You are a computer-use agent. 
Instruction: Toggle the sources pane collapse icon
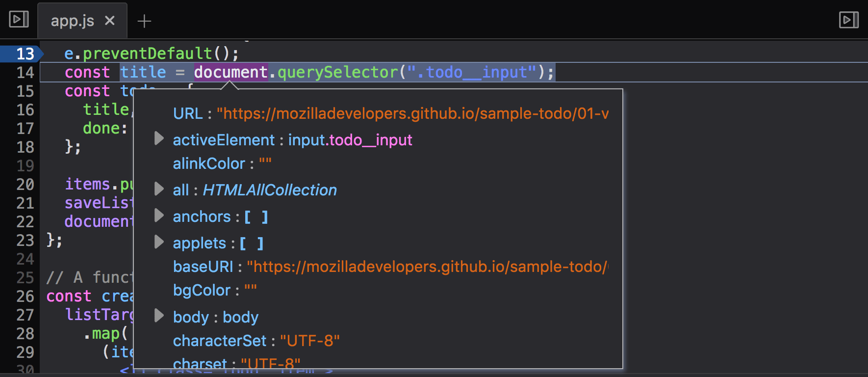19,20
